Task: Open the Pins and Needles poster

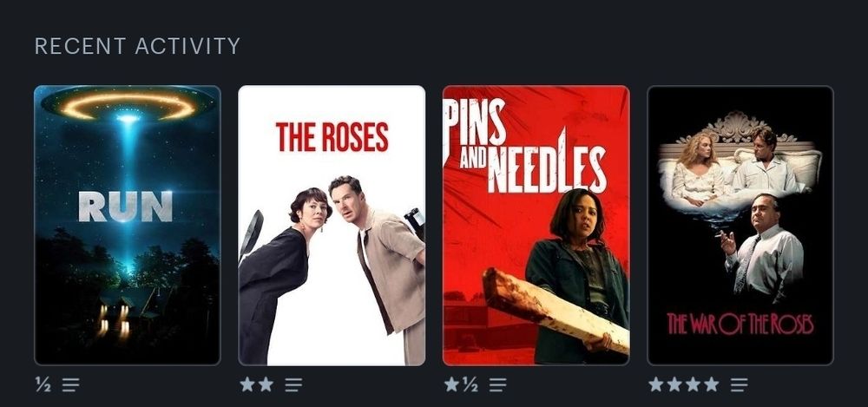Action: click(536, 226)
